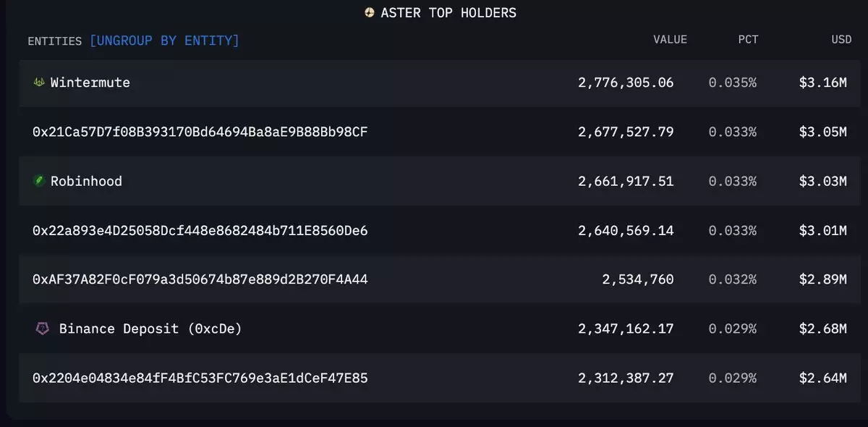Image resolution: width=868 pixels, height=427 pixels.
Task: Open the Robinhood entity link
Action: click(x=86, y=181)
